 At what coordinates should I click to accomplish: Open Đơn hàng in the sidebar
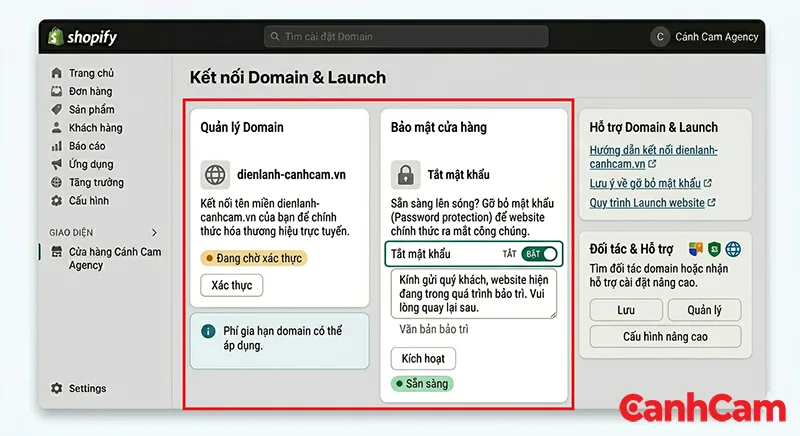[x=90, y=91]
